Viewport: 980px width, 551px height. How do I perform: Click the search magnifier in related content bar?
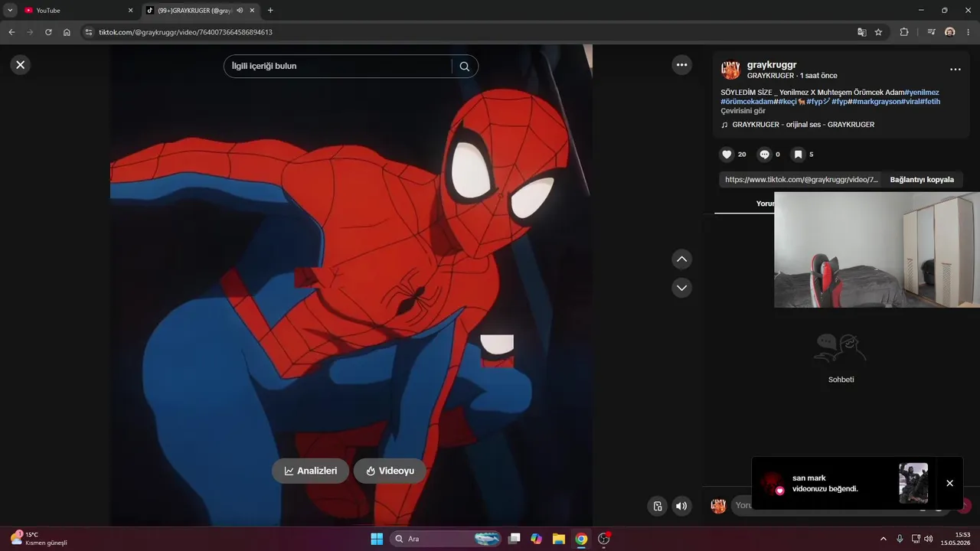[465, 67]
